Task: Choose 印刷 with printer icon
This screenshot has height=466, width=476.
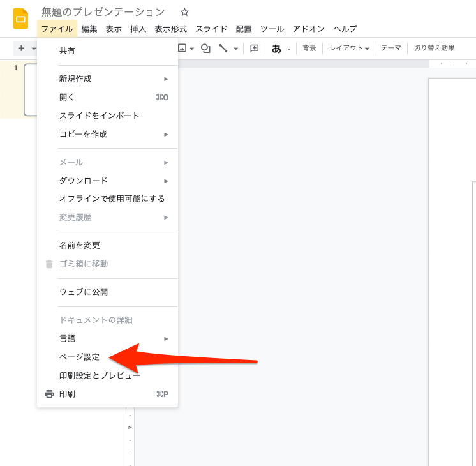Action: tap(107, 395)
